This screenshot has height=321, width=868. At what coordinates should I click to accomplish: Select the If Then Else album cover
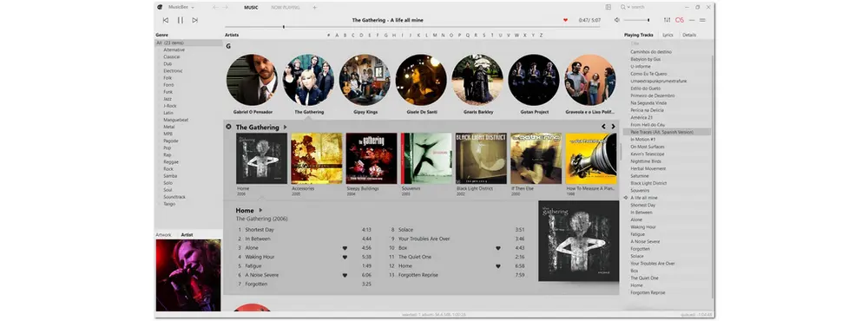click(x=536, y=158)
